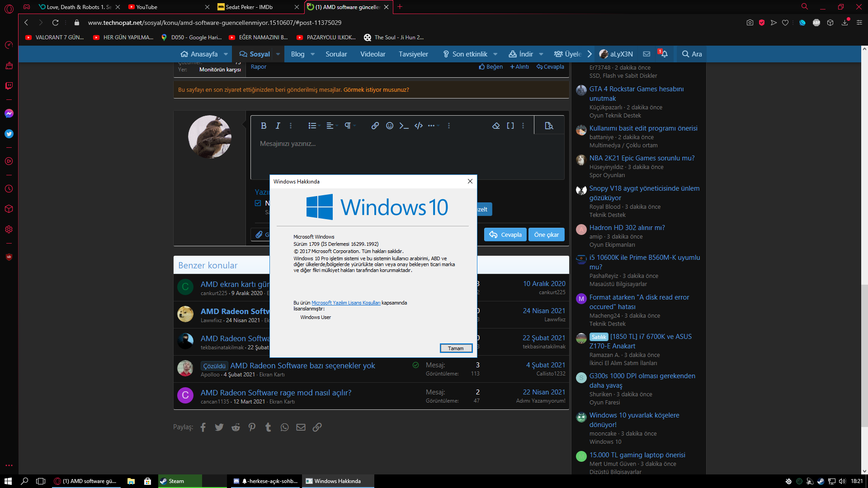
Task: Click the Bold formatting icon in editor
Action: pyautogui.click(x=264, y=126)
